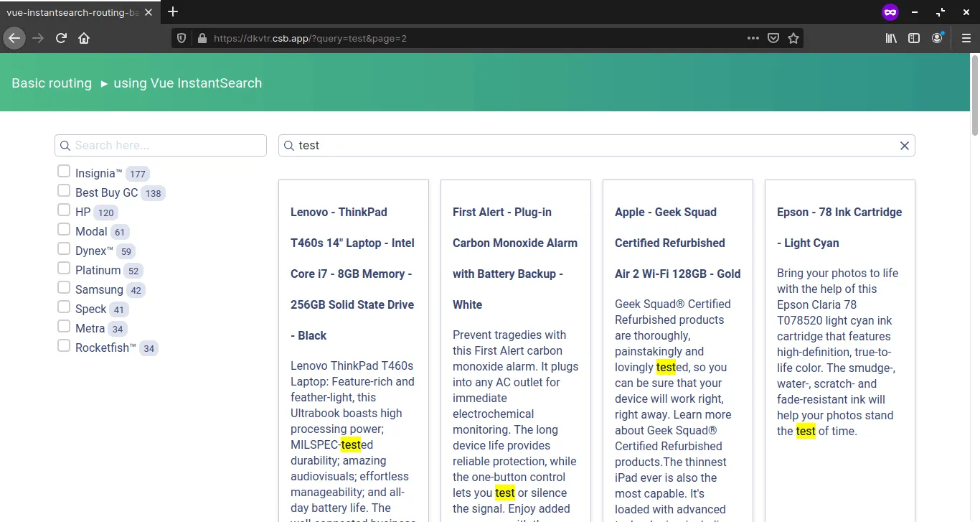This screenshot has height=522, width=980.
Task: Click the Epson 78 Ink Cartridge title
Action: pos(839,228)
